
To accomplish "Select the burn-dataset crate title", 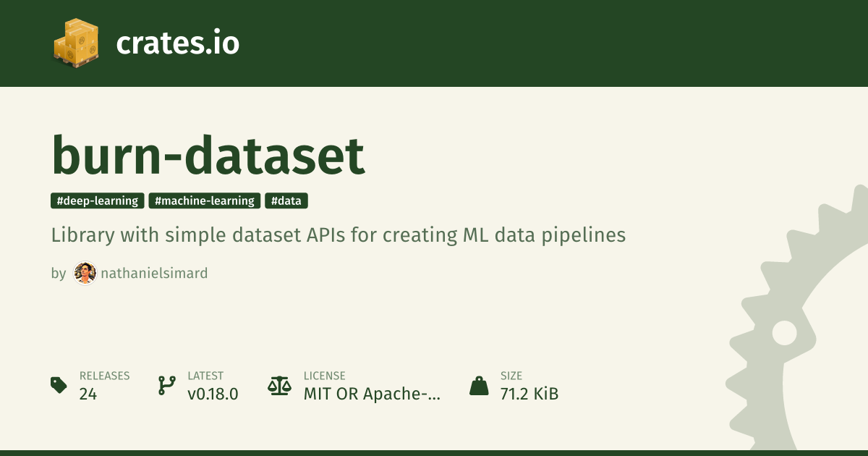I will coord(208,155).
